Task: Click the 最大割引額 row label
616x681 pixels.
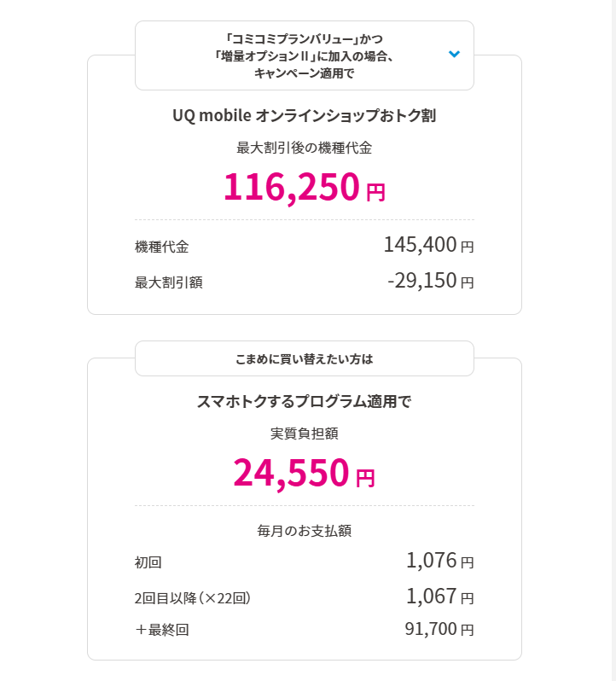Action: (169, 282)
